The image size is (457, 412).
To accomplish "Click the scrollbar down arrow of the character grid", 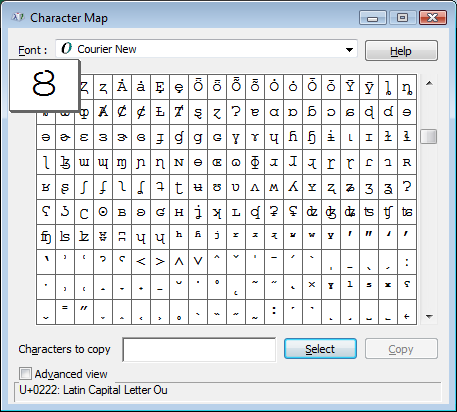I will (x=429, y=317).
